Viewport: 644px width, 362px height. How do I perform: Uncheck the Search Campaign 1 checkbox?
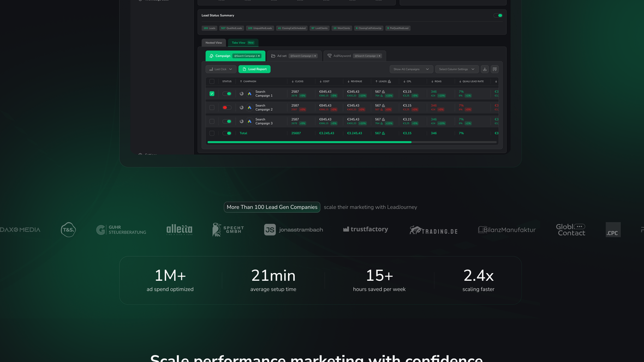pyautogui.click(x=211, y=93)
